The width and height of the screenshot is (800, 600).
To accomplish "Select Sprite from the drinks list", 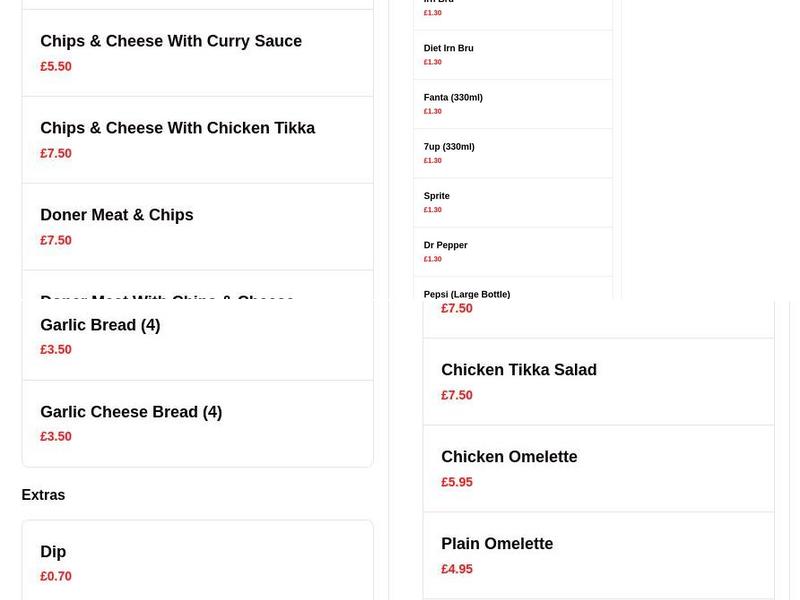I will (438, 195).
